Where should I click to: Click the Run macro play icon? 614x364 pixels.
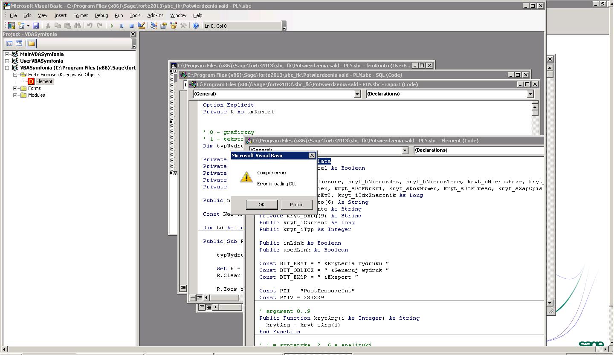point(112,26)
